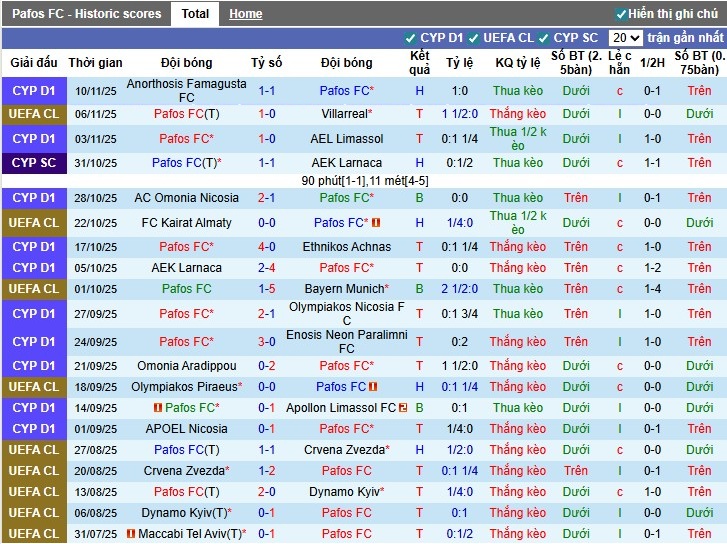Click red card icon next to Pafos FC in Olympiakos Piraeus row
This screenshot has height=544, width=727.
tap(373, 387)
